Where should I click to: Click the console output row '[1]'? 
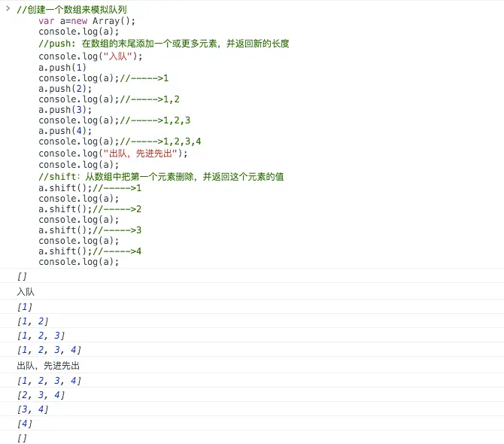click(x=252, y=307)
